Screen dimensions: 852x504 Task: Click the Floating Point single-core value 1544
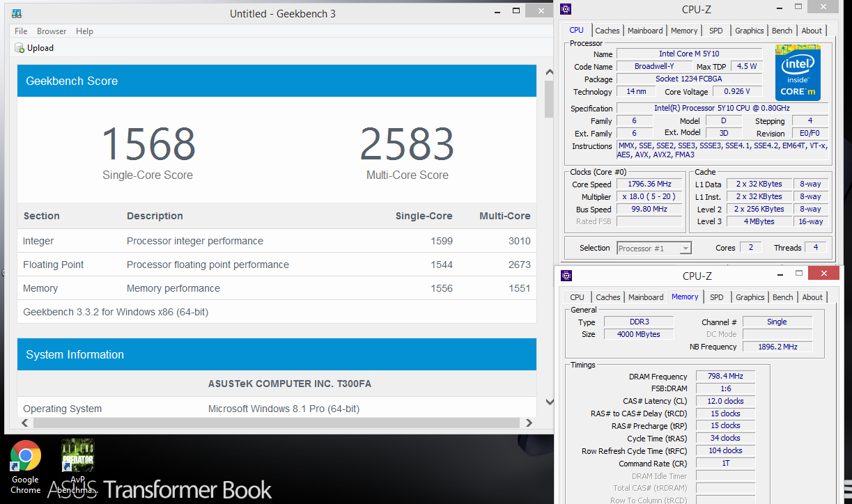(442, 265)
